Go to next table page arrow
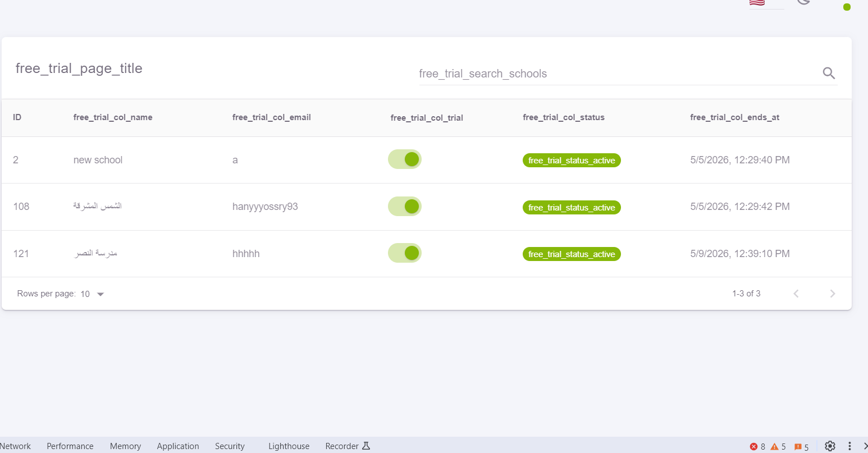The width and height of the screenshot is (868, 453). (x=833, y=294)
